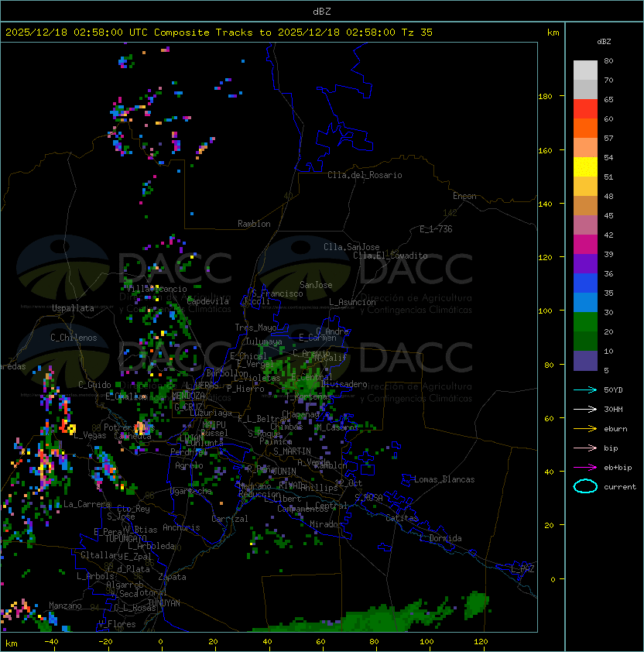The height and width of the screenshot is (652, 644).
Task: Click the -40 km bottom-axis tick label
Action: 52,642
